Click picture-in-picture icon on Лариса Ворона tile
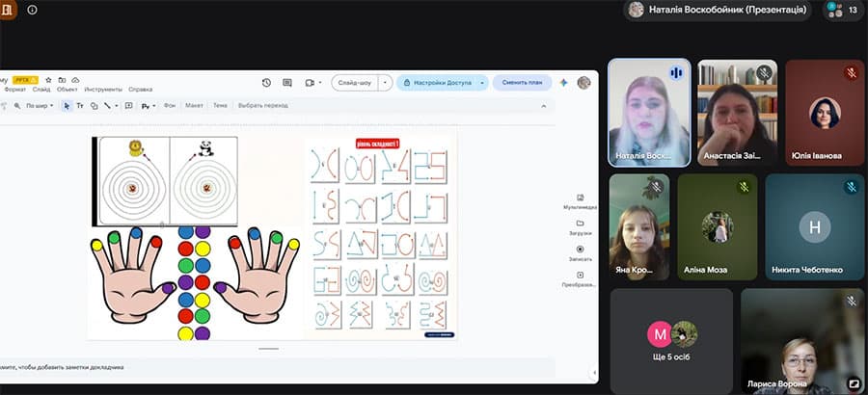This screenshot has width=868, height=395. coord(854,382)
